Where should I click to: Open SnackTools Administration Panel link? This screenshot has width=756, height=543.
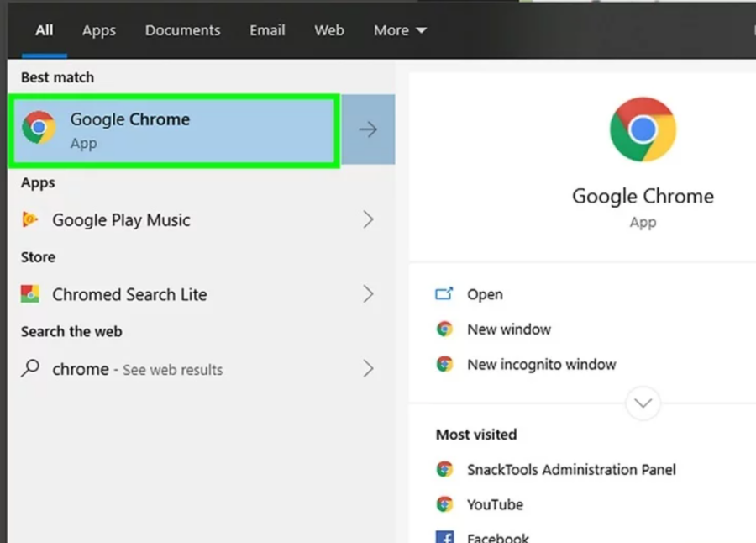[x=571, y=470]
